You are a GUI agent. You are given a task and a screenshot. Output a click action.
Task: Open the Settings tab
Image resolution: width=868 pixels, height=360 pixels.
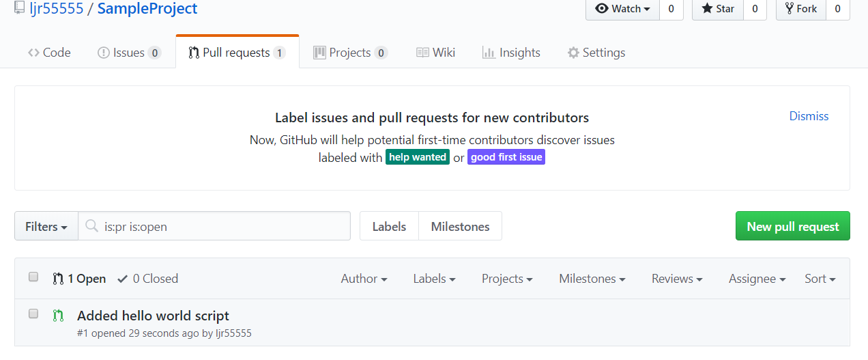click(596, 53)
